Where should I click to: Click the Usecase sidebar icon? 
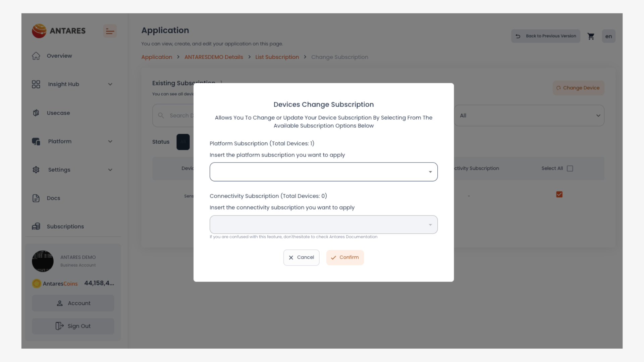36,113
